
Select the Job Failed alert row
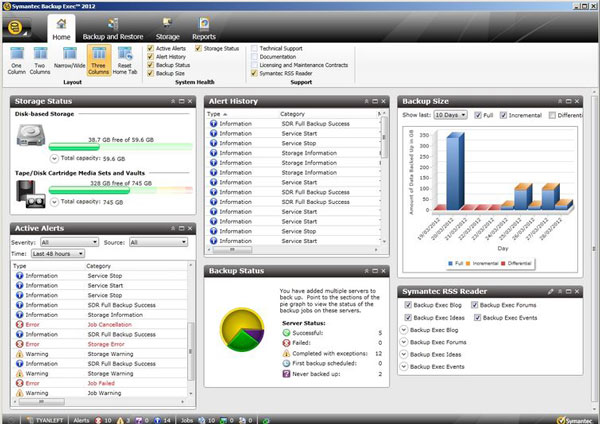[x=99, y=383]
